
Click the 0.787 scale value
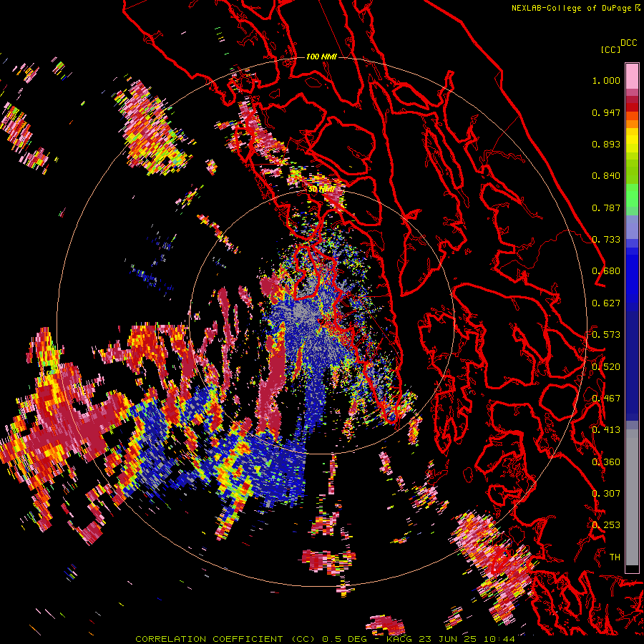pyautogui.click(x=606, y=208)
